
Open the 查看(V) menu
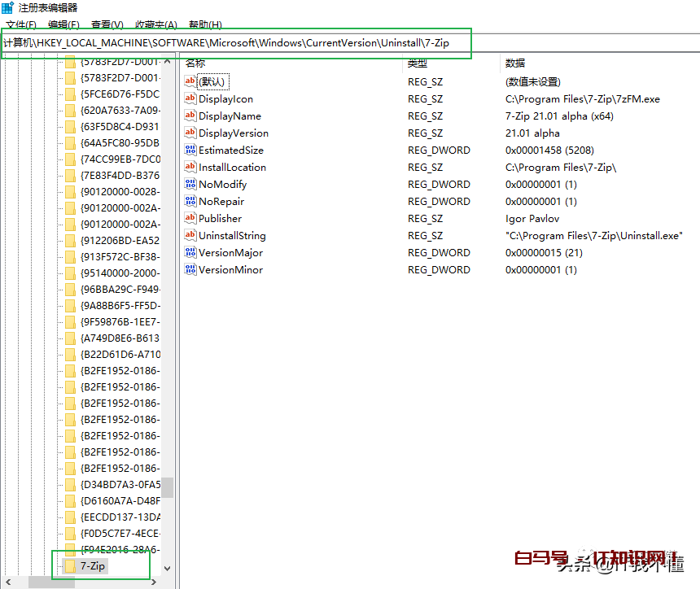107,25
